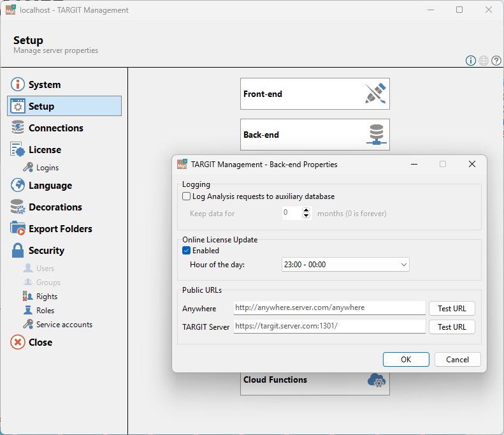
Task: Uncheck the Online License Update Enabled checkbox
Action: click(187, 250)
